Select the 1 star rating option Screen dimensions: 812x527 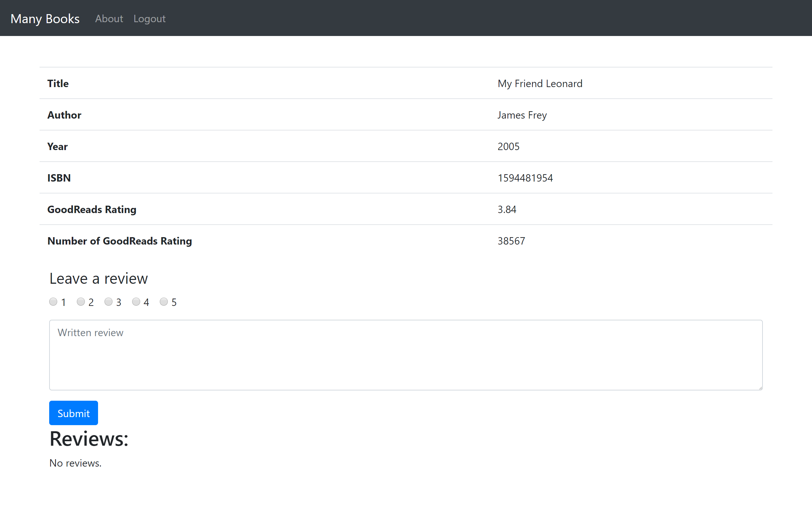(x=53, y=301)
